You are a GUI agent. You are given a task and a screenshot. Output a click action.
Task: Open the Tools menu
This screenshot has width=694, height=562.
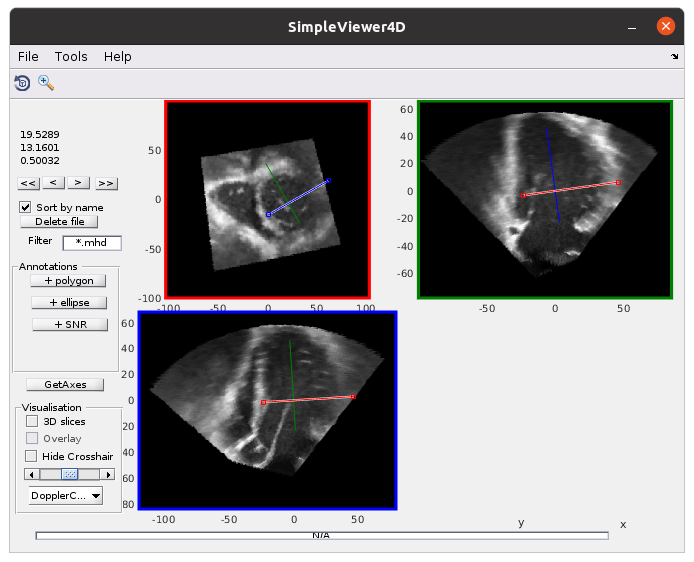pos(71,57)
